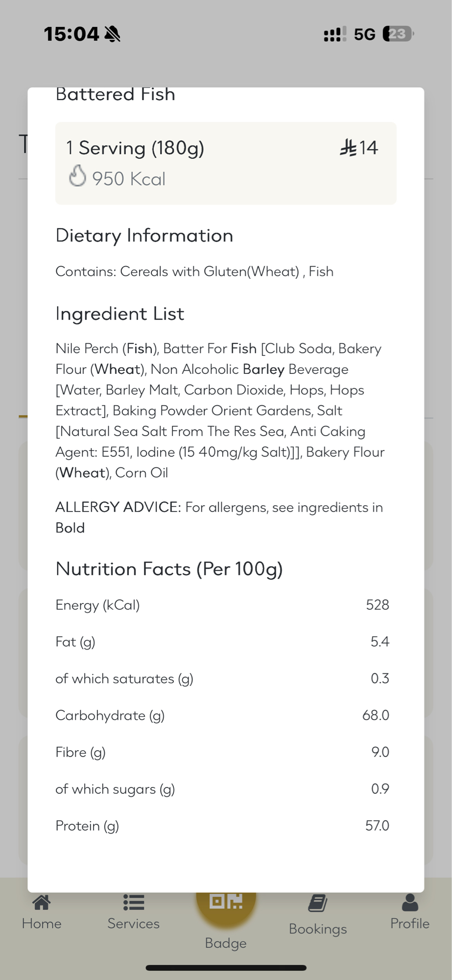This screenshot has height=980, width=452.
Task: Tap the Nutrition Facts (Per 100g) heading
Action: 169,569
